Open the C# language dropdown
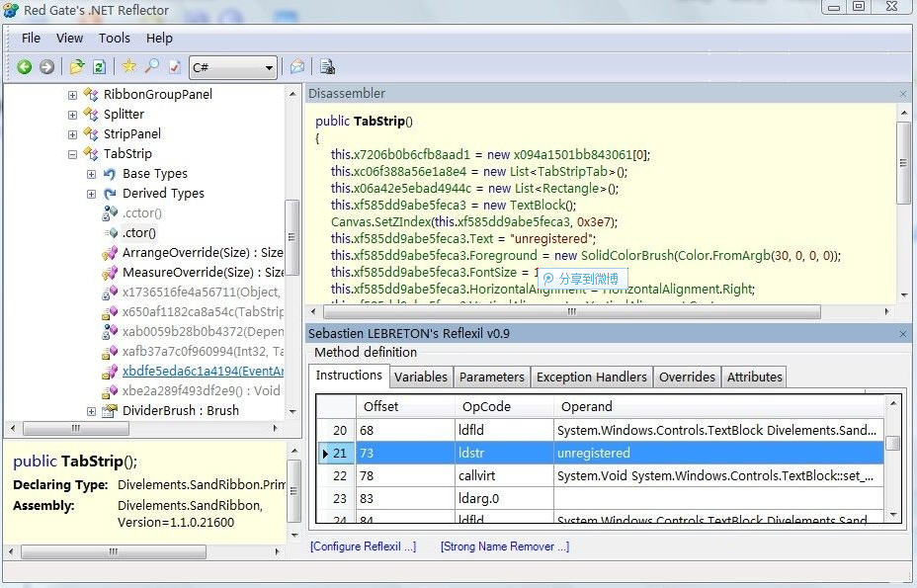 [233, 67]
